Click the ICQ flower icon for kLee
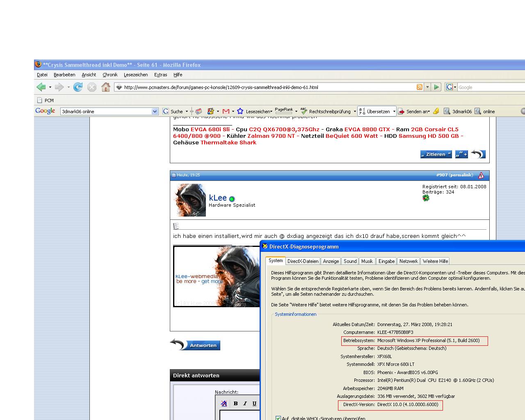525x420 pixels. pyautogui.click(x=426, y=198)
